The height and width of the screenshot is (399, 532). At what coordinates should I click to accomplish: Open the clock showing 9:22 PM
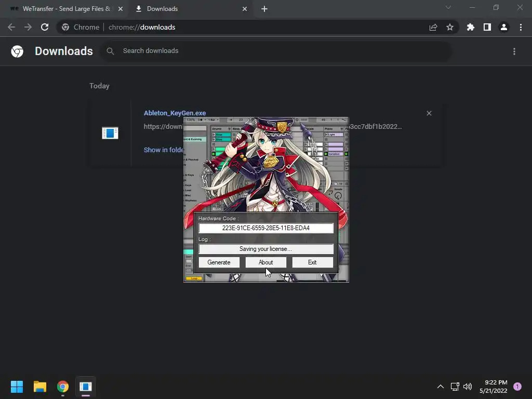point(494,387)
